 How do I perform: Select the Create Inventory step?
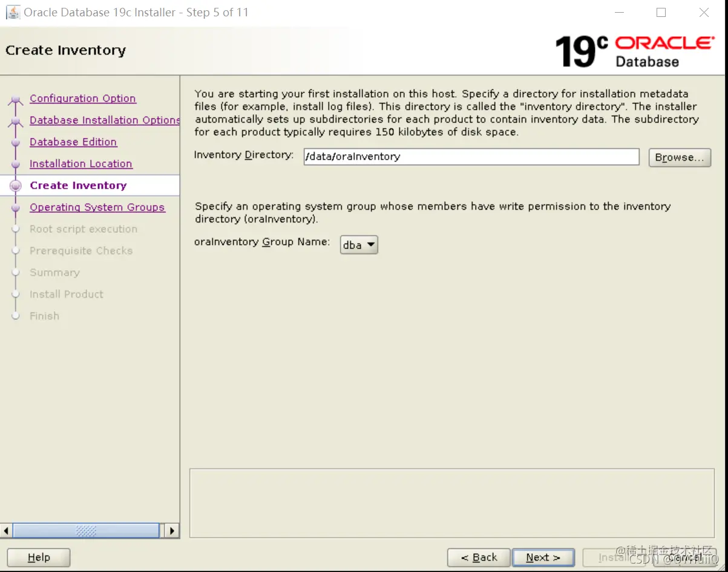tap(78, 186)
